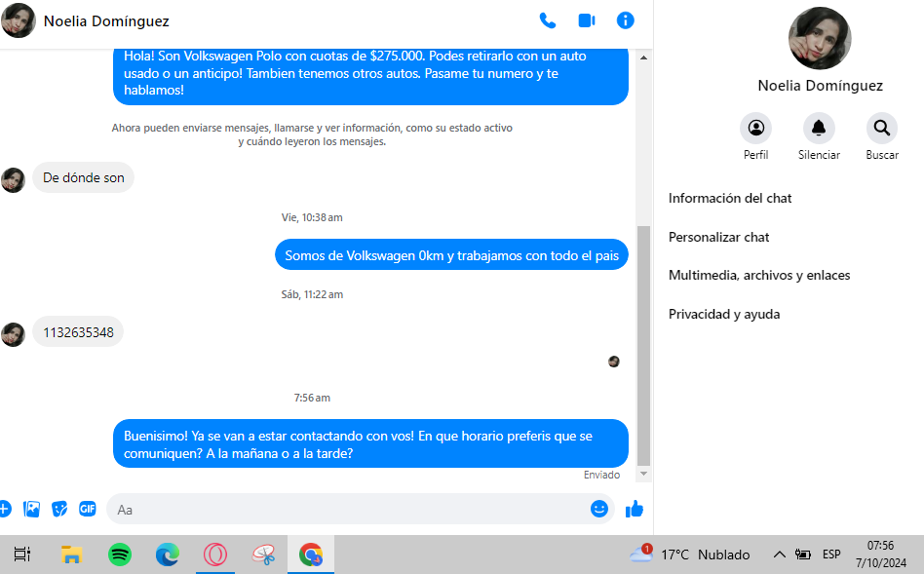This screenshot has height=574, width=924.
Task: Select the 'De dónde son' message
Action: [83, 177]
